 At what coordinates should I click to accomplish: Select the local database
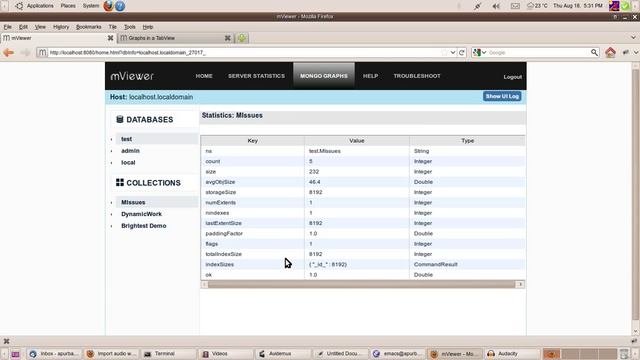[128, 163]
